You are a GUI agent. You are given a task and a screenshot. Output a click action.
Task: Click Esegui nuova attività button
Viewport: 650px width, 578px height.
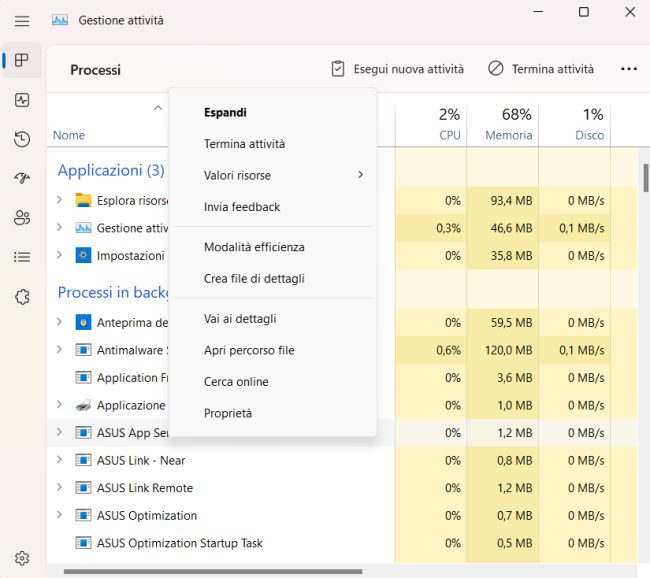click(x=397, y=69)
